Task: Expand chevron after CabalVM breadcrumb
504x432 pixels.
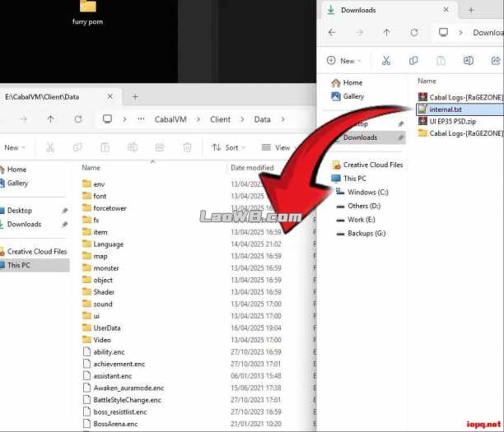Action: point(198,119)
